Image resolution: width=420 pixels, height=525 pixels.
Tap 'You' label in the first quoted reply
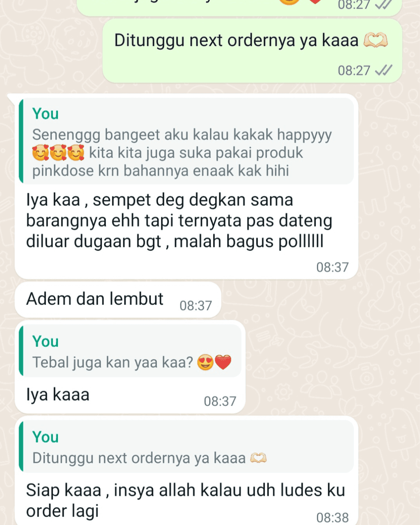pyautogui.click(x=45, y=114)
